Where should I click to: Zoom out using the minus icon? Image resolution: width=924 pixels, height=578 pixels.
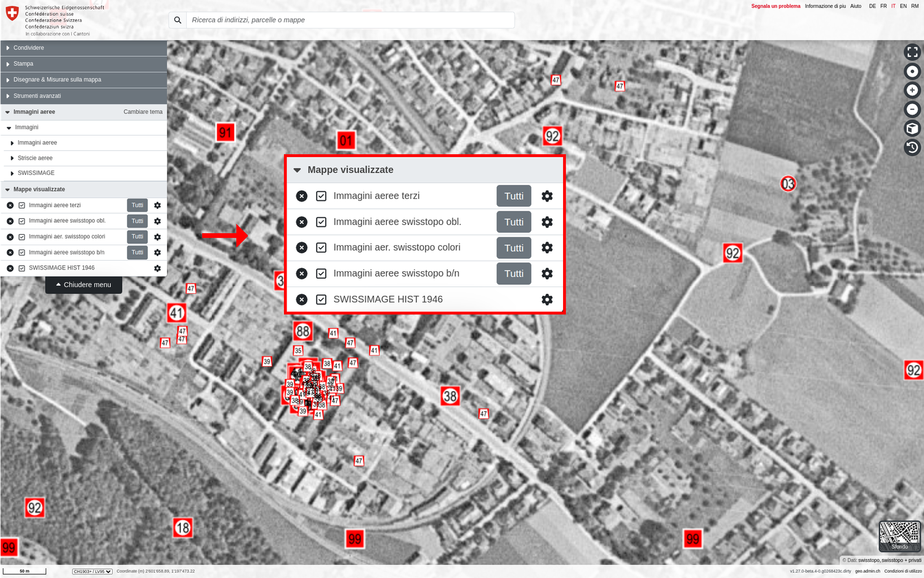click(x=912, y=109)
